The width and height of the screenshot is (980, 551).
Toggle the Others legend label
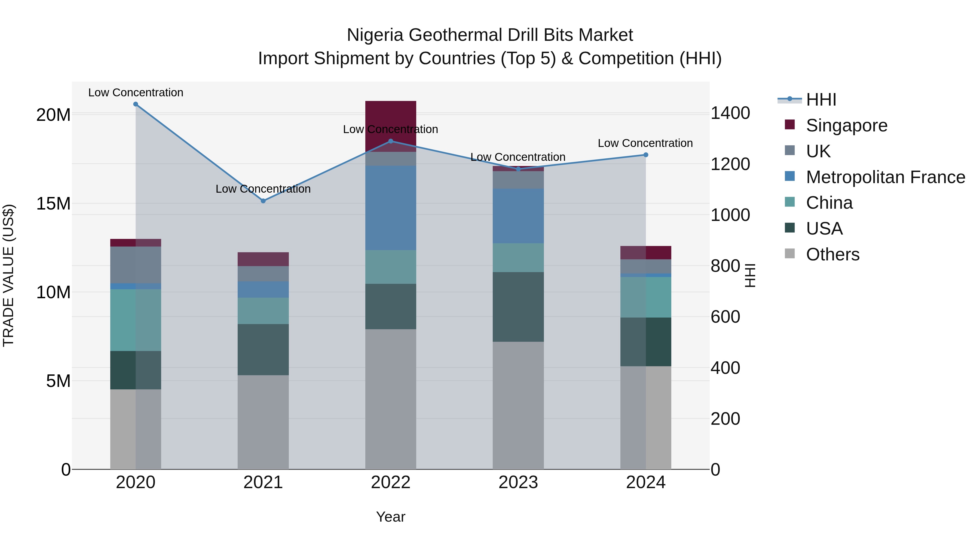[833, 254]
